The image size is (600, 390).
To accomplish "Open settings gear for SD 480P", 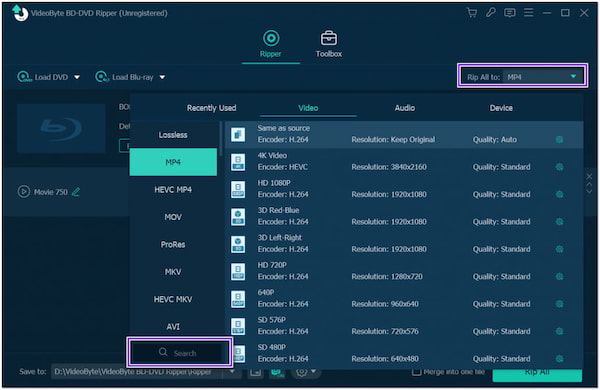I will (559, 359).
